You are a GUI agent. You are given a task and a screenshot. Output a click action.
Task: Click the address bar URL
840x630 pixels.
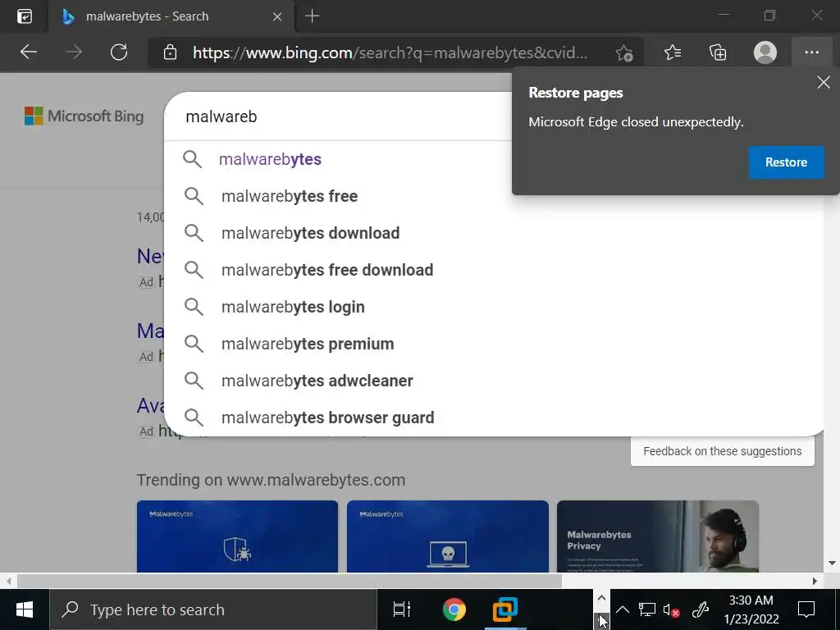390,52
